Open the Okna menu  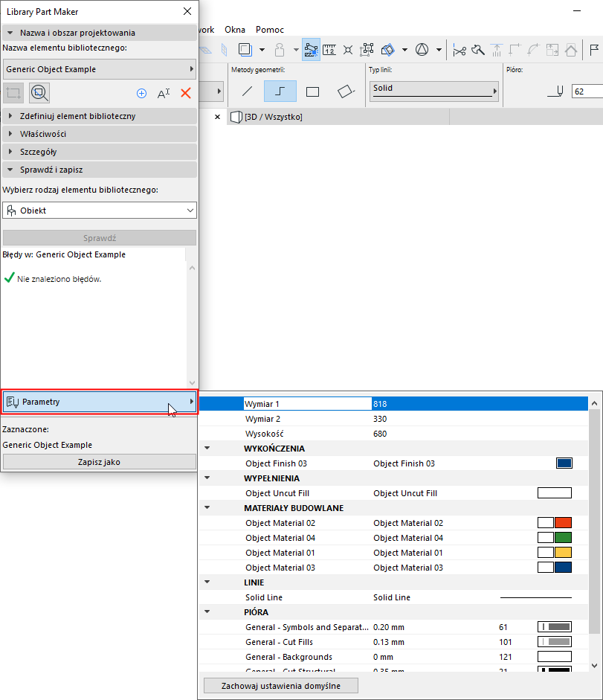235,30
